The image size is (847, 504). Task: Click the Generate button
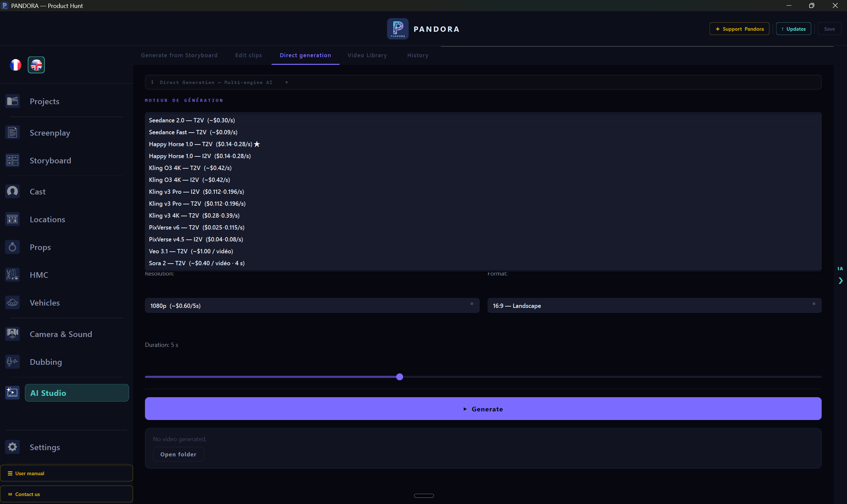point(483,408)
